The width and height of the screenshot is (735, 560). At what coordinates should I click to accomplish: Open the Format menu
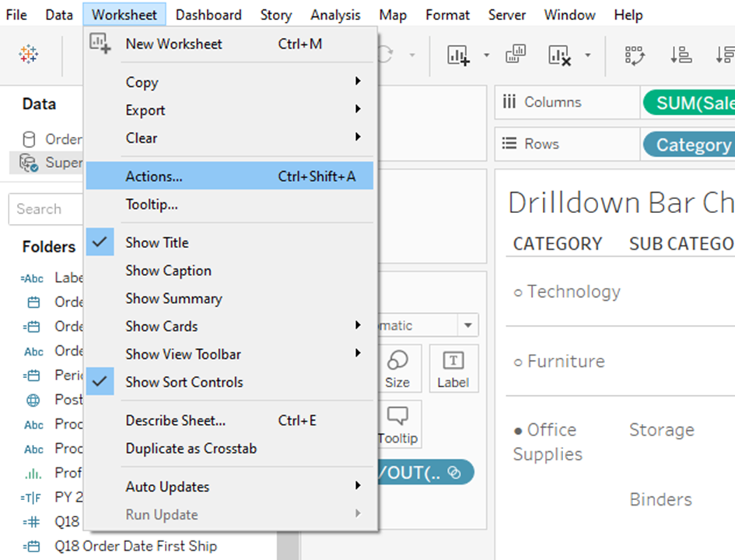(x=447, y=15)
